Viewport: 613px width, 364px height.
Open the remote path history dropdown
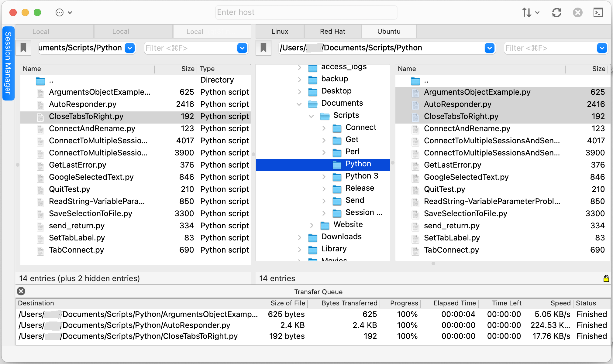coord(489,48)
